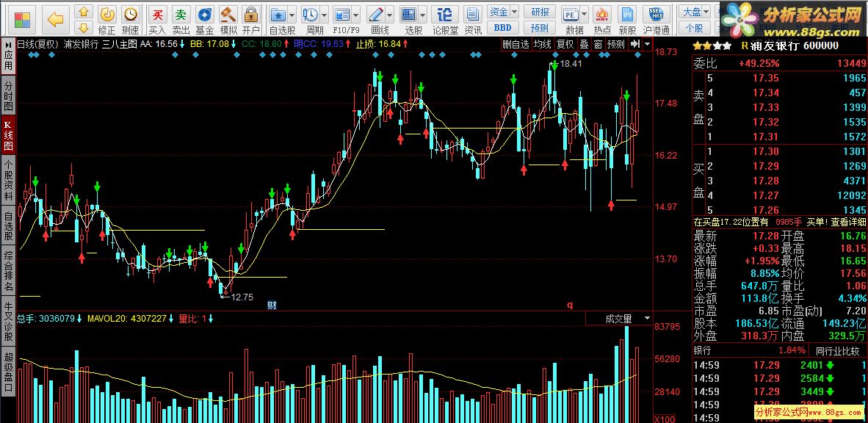The width and height of the screenshot is (868, 423).
Task: Click the 研报 research reports button
Action: [x=540, y=12]
